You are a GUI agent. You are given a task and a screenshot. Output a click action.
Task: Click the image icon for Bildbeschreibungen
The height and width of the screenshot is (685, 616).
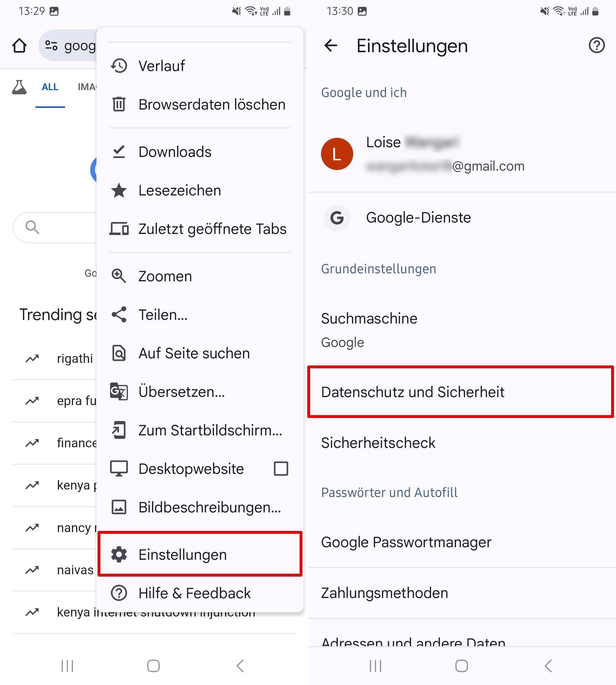(x=119, y=507)
